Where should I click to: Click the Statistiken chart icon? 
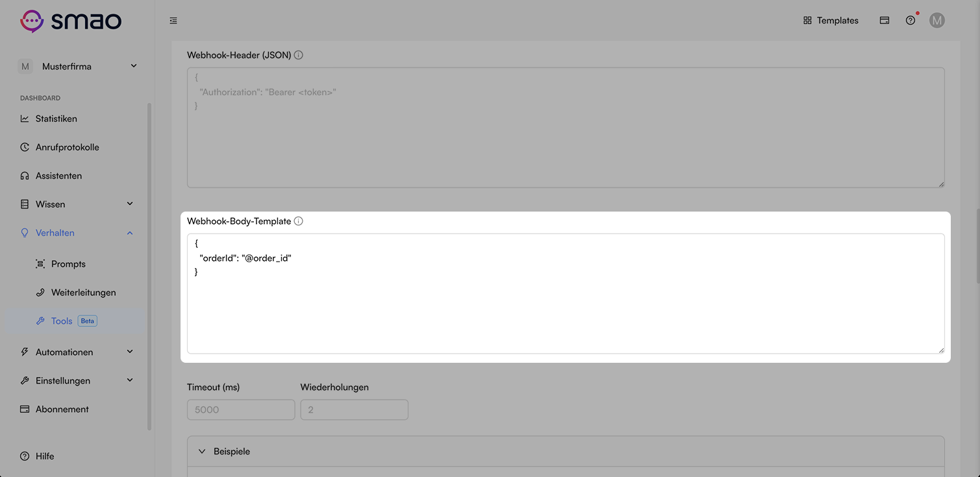[x=25, y=119]
